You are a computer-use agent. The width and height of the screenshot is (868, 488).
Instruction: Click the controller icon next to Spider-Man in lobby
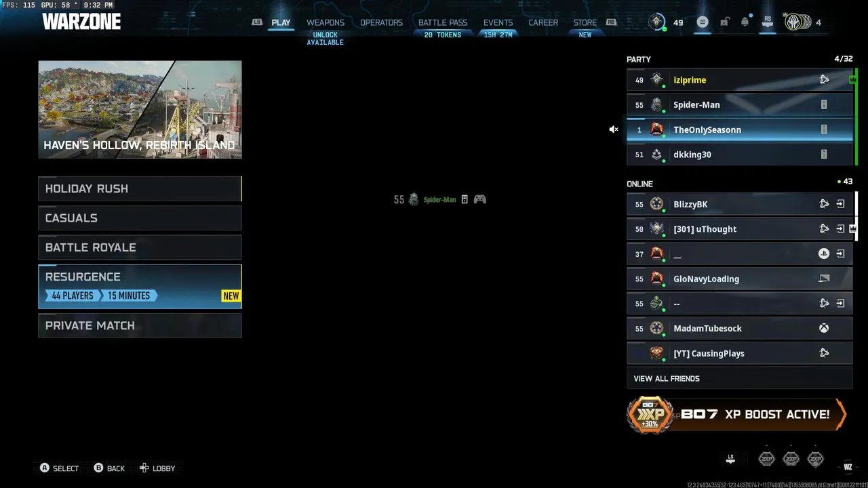479,199
